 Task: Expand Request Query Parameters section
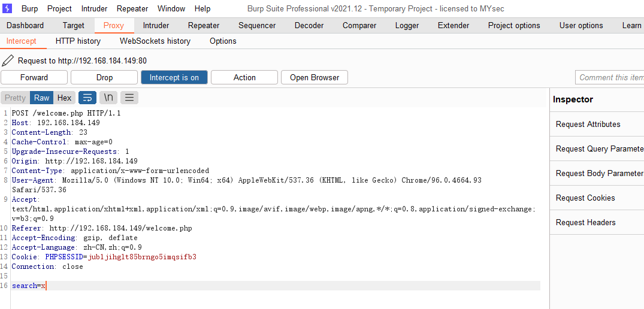pyautogui.click(x=597, y=149)
